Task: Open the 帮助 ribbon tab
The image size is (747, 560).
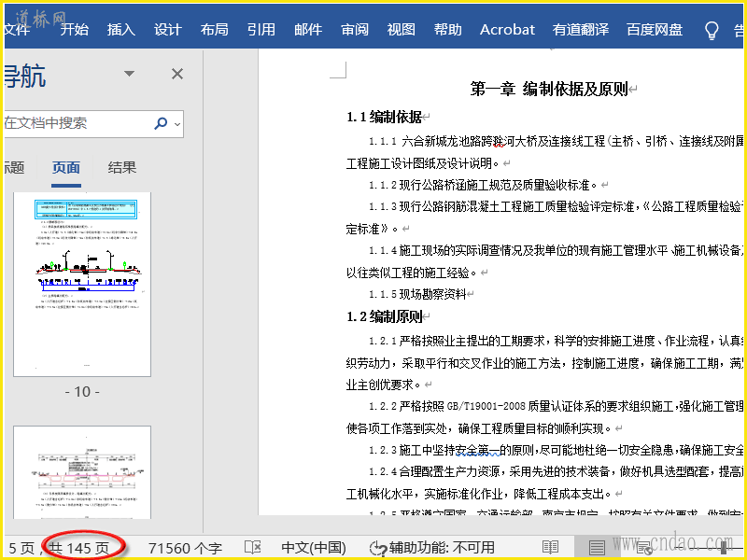Action: [448, 30]
